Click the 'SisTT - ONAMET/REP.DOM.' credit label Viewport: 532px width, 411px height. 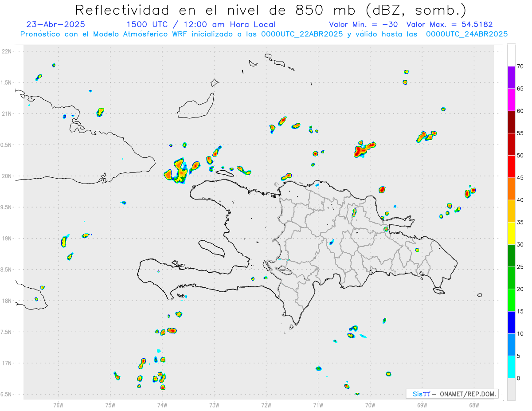click(452, 394)
